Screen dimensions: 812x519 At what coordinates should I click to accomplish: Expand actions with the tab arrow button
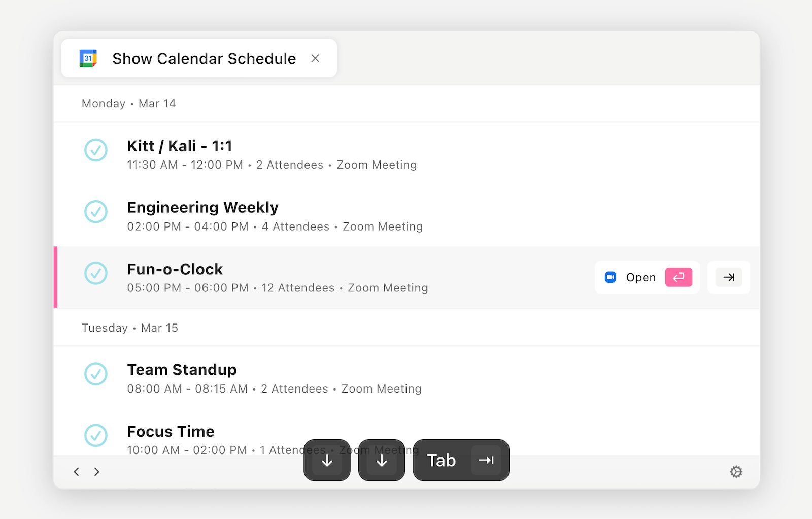point(729,277)
